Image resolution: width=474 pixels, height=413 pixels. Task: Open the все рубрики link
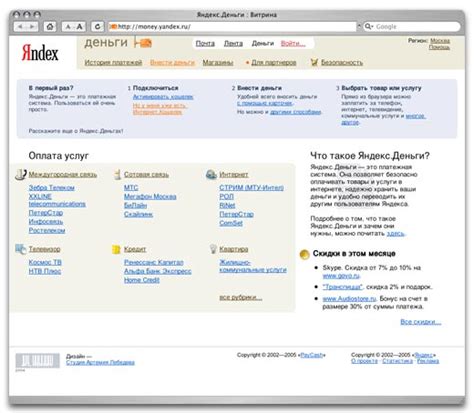pyautogui.click(x=241, y=297)
